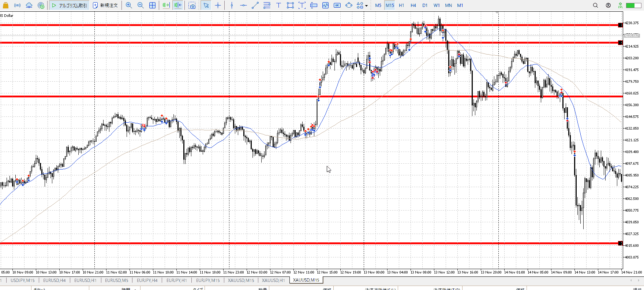This screenshot has width=644, height=290.
Task: Expand the shapes objects dropdown arrow
Action: (x=366, y=6)
